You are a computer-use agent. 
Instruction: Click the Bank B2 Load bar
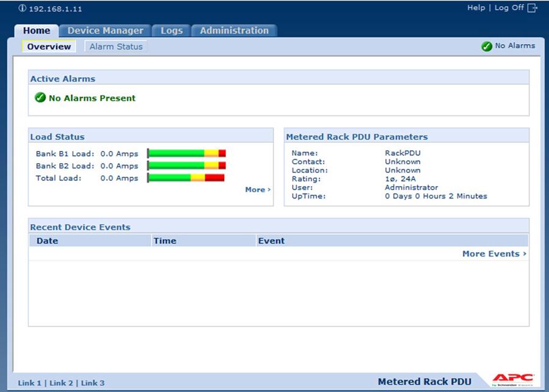tap(186, 165)
